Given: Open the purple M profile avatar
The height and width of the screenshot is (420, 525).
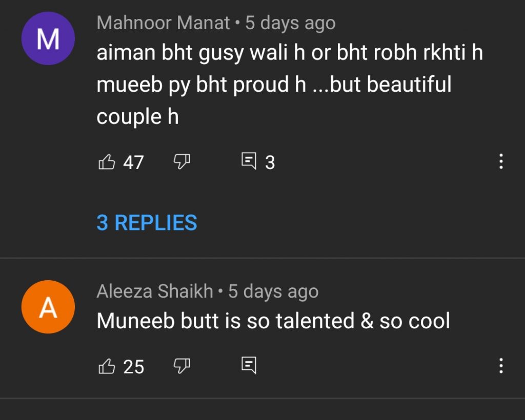Looking at the screenshot, I should coord(48,38).
